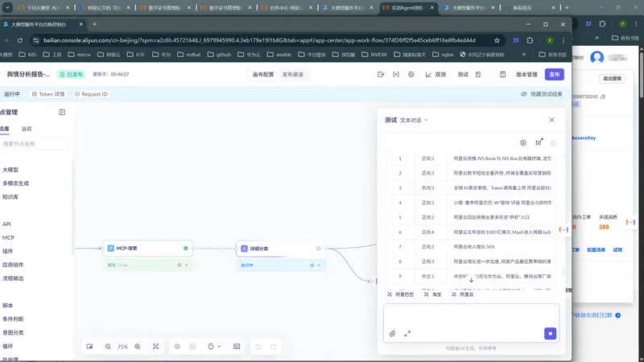Click the 淘宝 suggestion chip
Screen dimensions: 644x362
(432, 294)
